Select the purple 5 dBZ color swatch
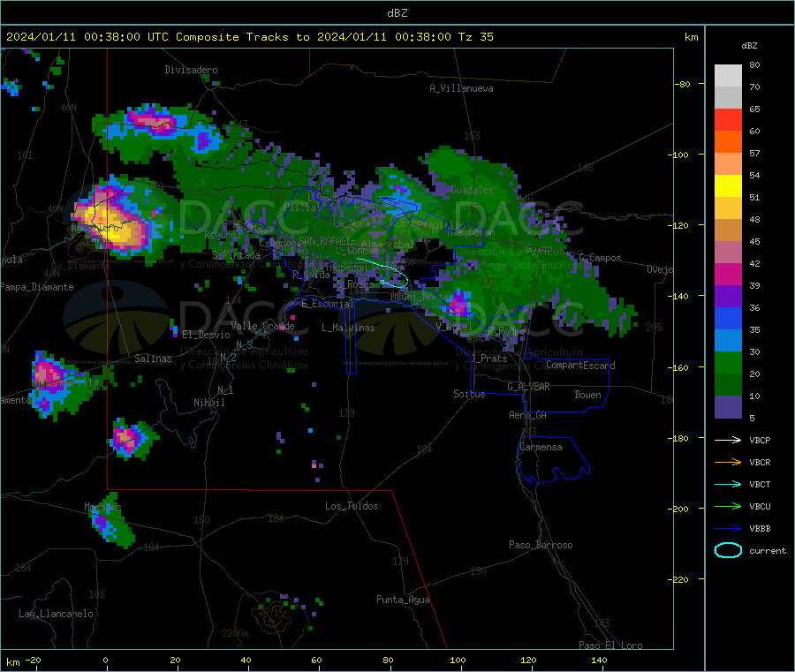Viewport: 795px width, 672px height. (728, 407)
